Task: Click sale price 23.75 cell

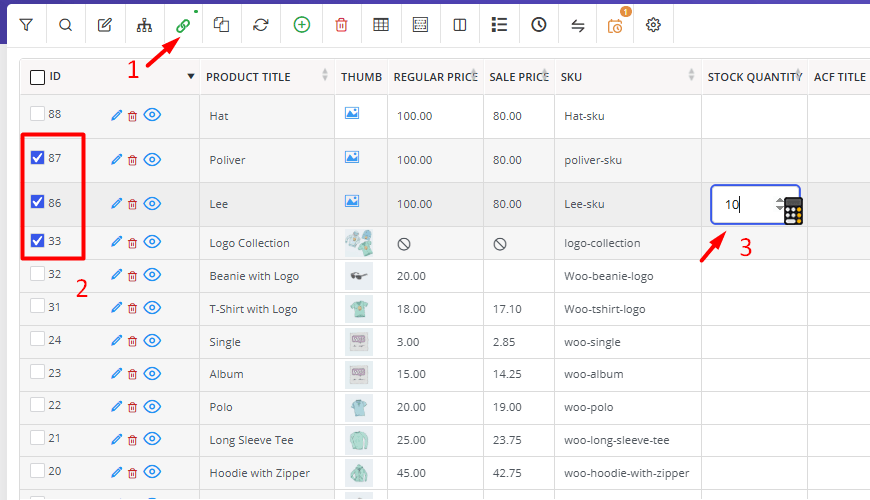Action: [519, 441]
